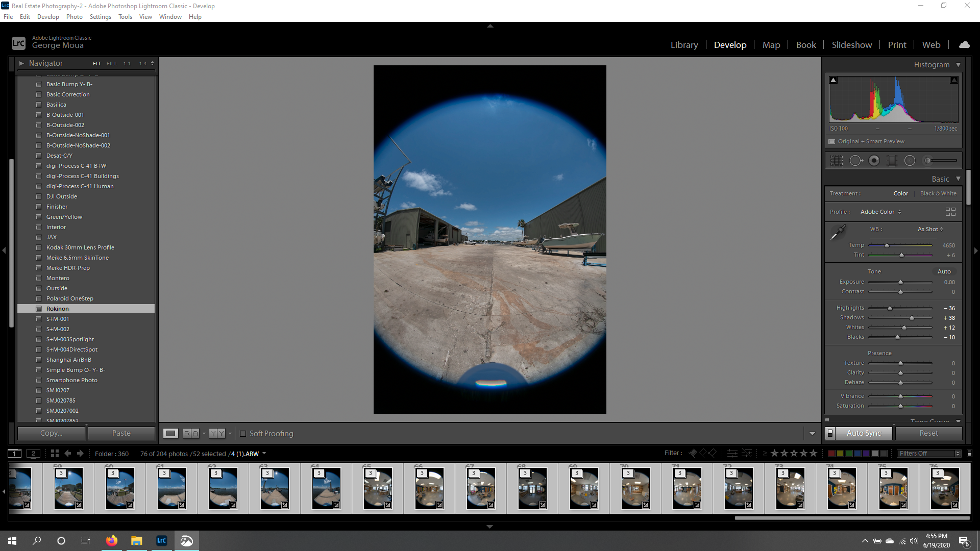Filter by flagged photos
This screenshot has height=551, width=980.
693,453
